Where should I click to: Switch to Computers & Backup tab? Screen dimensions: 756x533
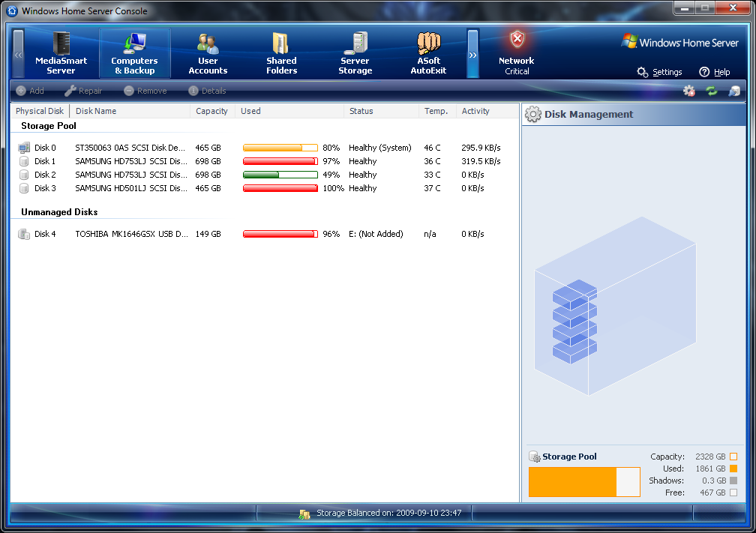134,53
